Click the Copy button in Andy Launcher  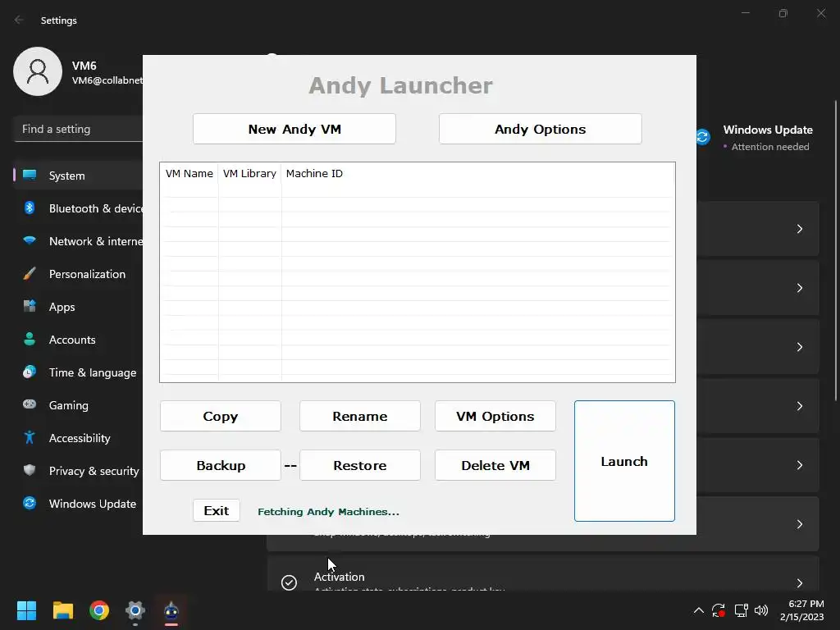[x=220, y=416]
